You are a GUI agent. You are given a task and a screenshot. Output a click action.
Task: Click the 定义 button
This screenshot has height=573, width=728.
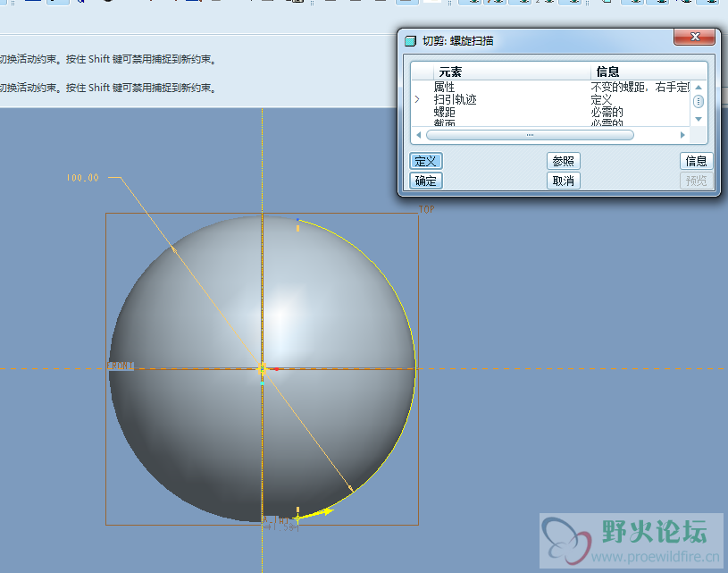click(x=426, y=161)
